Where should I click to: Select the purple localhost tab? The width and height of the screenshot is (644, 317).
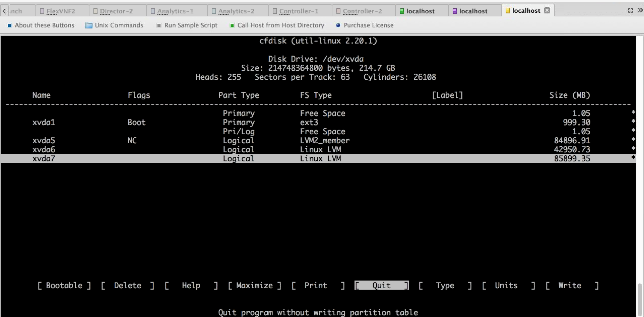coord(473,11)
